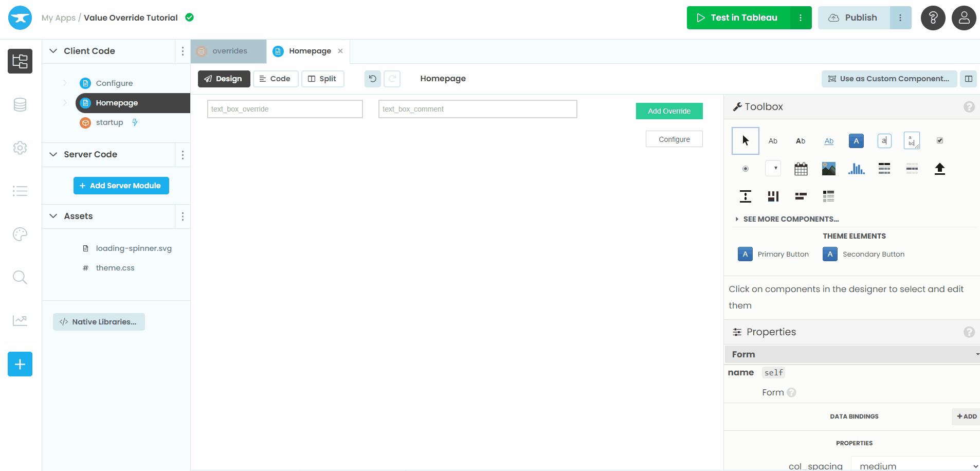Viewport: 980px width, 471px height.
Task: Pick the bold Ab text component
Action: point(801,140)
